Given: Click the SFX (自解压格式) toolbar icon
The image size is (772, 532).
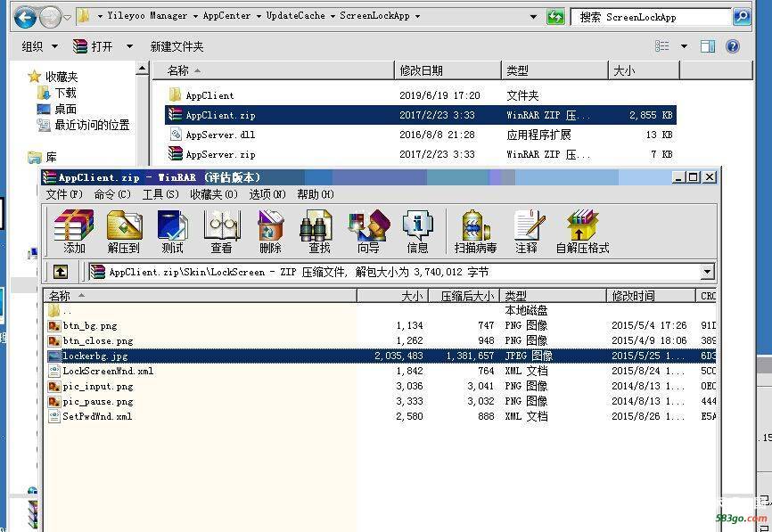Looking at the screenshot, I should [582, 231].
